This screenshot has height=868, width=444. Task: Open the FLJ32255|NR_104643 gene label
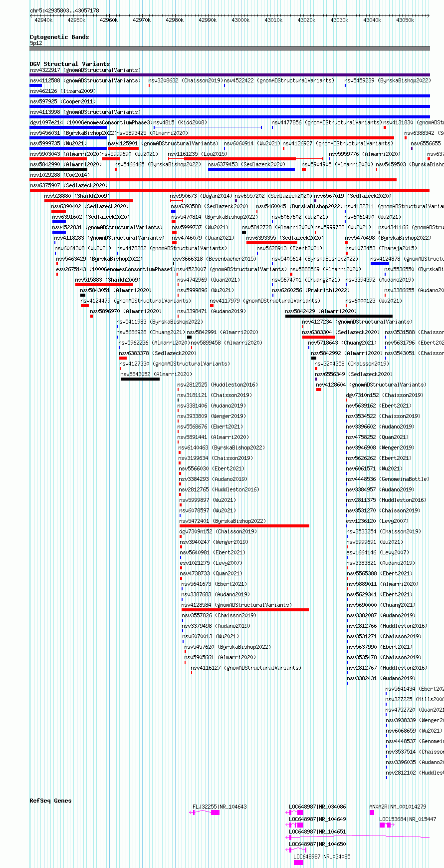click(x=220, y=807)
